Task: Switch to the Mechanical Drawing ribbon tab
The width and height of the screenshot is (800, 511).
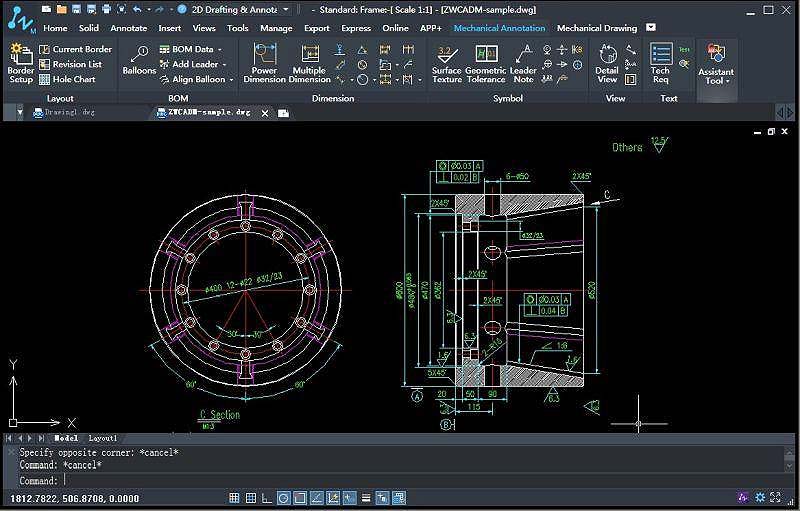Action: [597, 28]
